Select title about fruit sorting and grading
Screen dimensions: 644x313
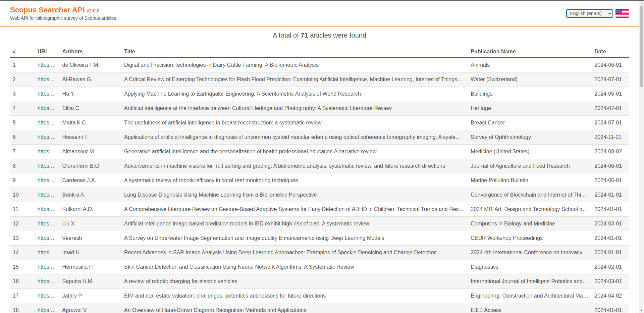(x=284, y=166)
